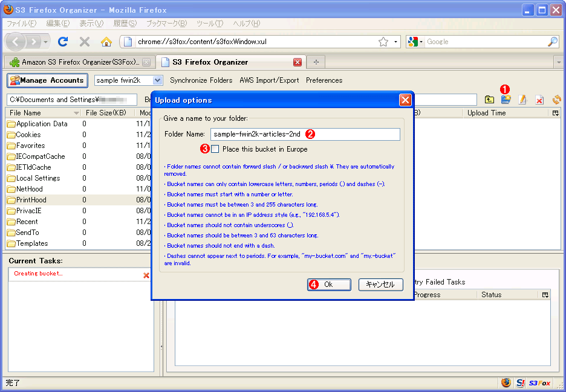
Task: Open the ツール(T) menu
Action: 210,24
